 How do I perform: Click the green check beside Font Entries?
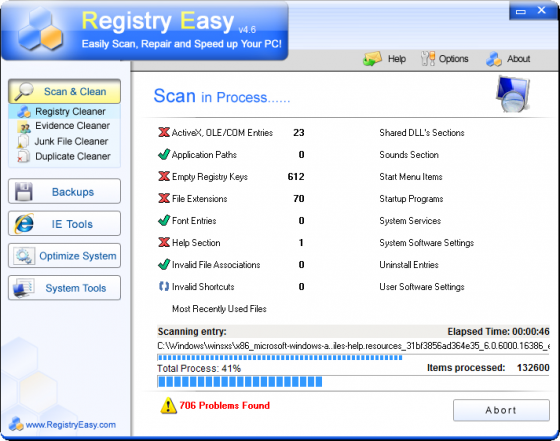(x=164, y=220)
